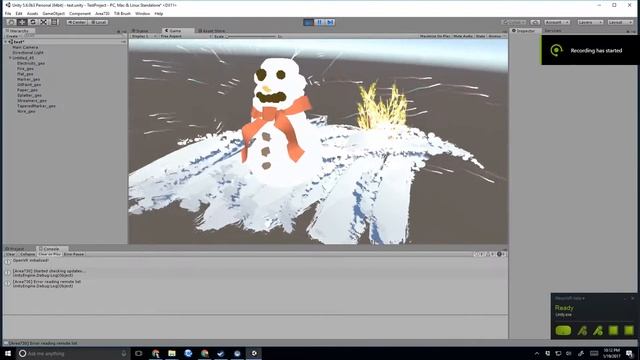Screen dimensions: 640x360
Task: Toggle error message filter in Console
Action: pyautogui.click(x=502, y=254)
